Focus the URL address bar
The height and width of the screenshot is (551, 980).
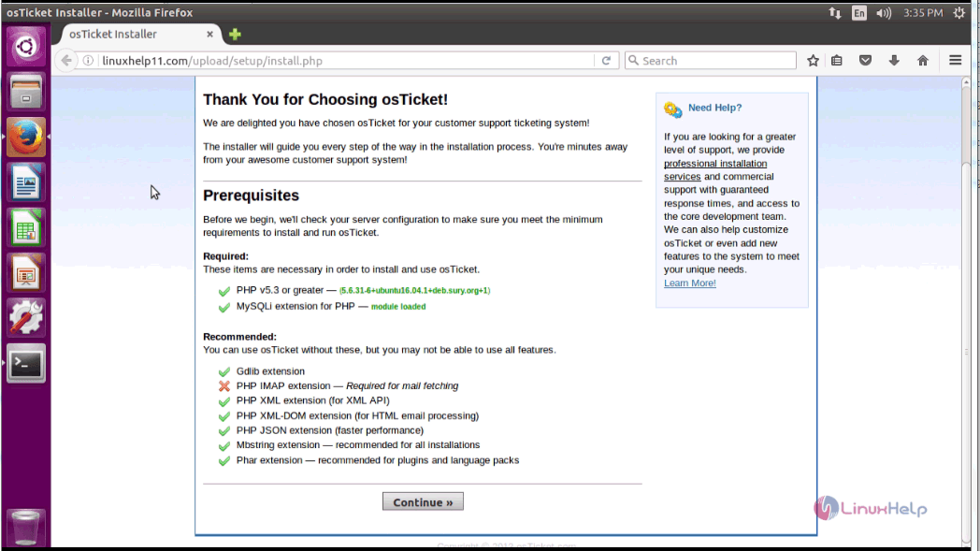[x=347, y=61]
